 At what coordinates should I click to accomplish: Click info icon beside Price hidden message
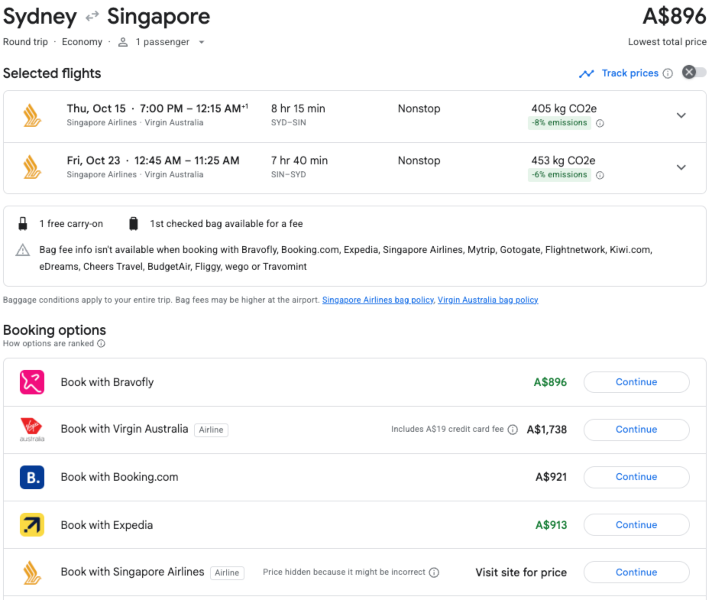(x=434, y=572)
